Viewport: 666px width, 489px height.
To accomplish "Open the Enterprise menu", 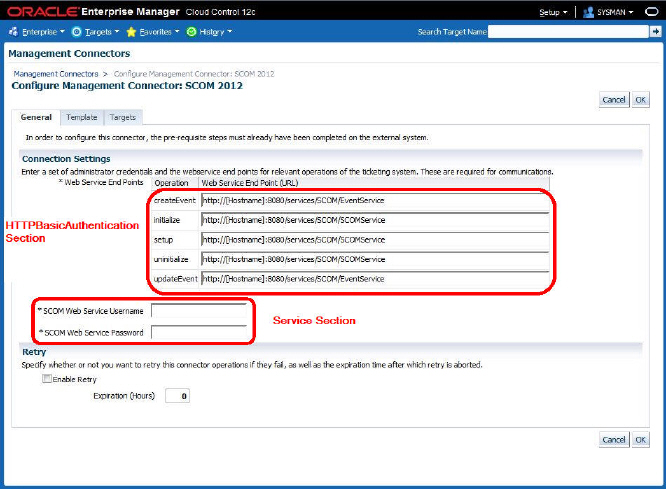I will coord(40,32).
